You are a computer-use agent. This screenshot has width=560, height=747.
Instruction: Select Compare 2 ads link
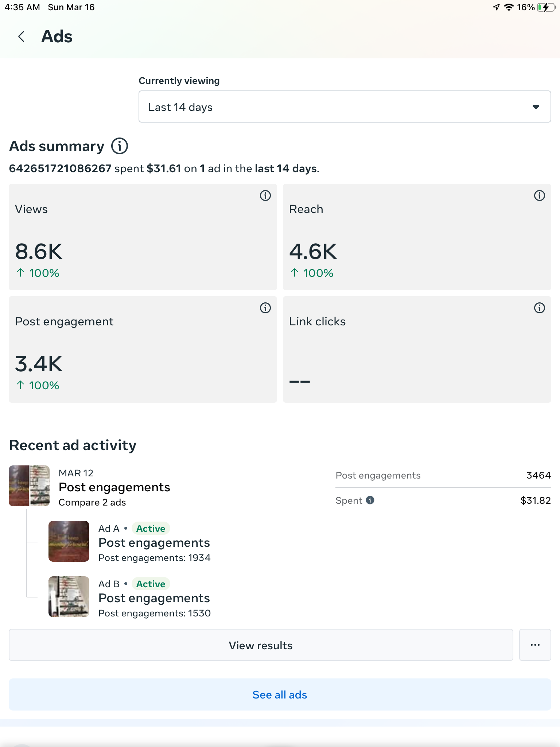pos(92,502)
